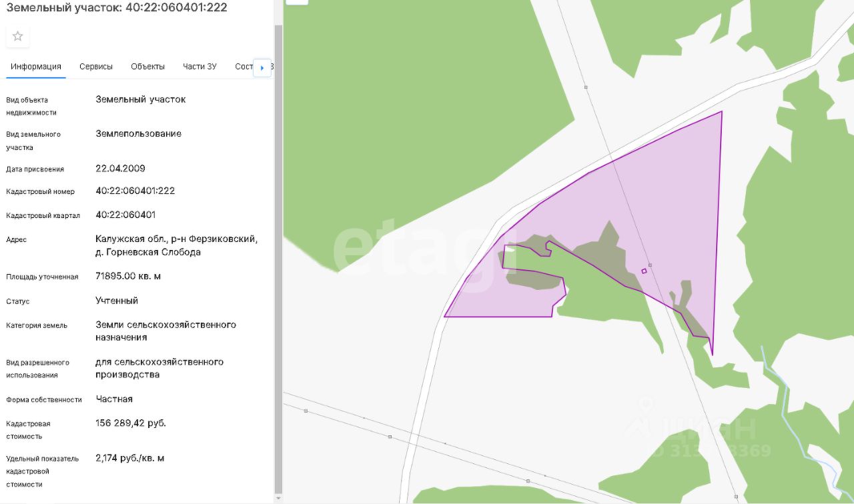Switch to the Сервисы tab
Viewport: 854px width, 504px height.
pos(96,67)
